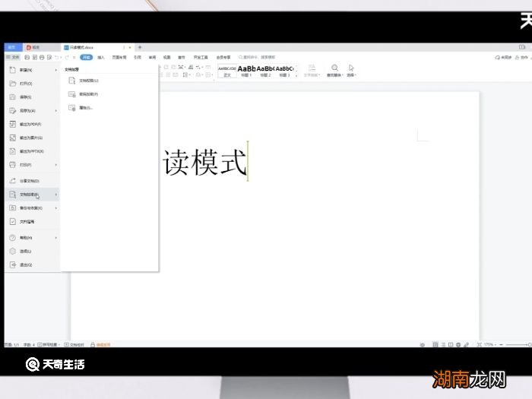Click the redo arrow in quick toolbar

point(67,57)
